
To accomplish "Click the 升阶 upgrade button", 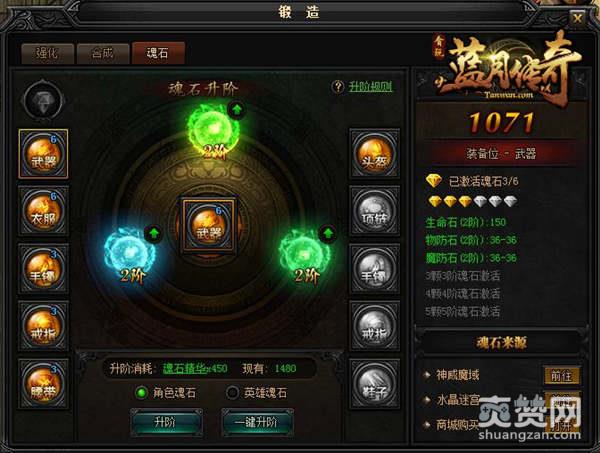I will point(166,422).
